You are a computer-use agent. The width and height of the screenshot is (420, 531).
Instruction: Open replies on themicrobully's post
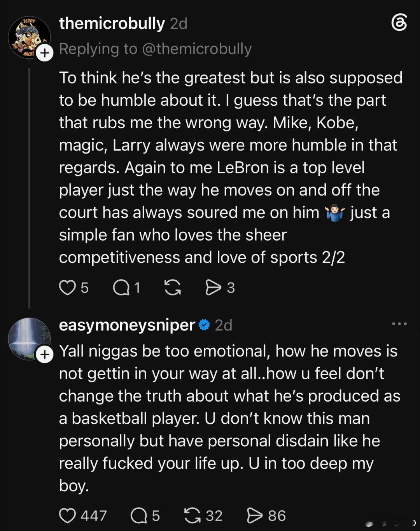click(121, 288)
